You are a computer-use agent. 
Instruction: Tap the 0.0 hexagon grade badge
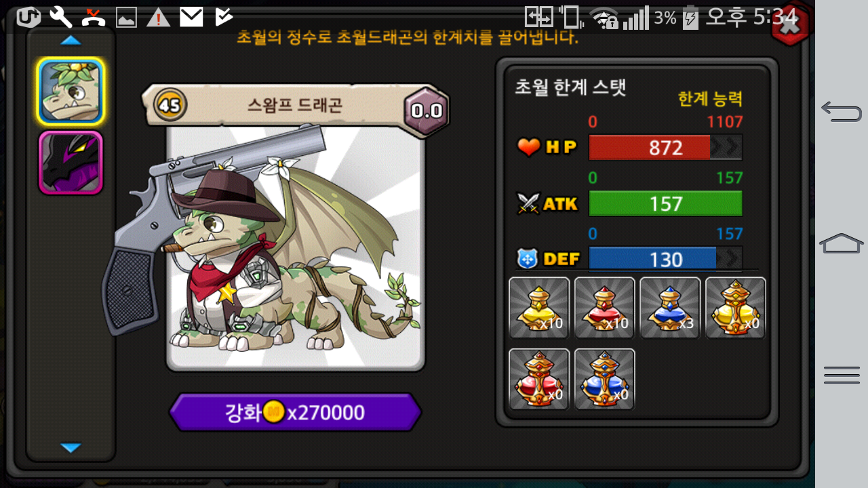427,110
